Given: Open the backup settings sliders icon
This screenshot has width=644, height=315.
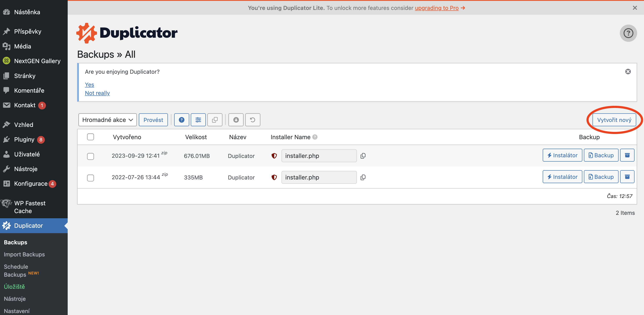Looking at the screenshot, I should pyautogui.click(x=198, y=120).
